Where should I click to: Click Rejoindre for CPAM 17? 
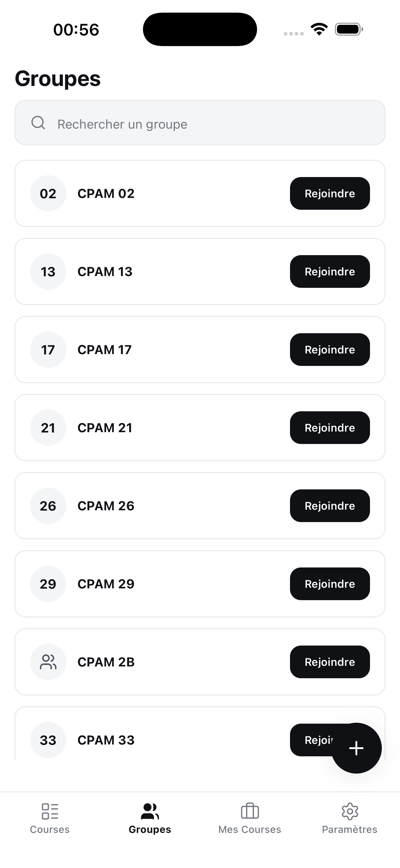coord(330,350)
